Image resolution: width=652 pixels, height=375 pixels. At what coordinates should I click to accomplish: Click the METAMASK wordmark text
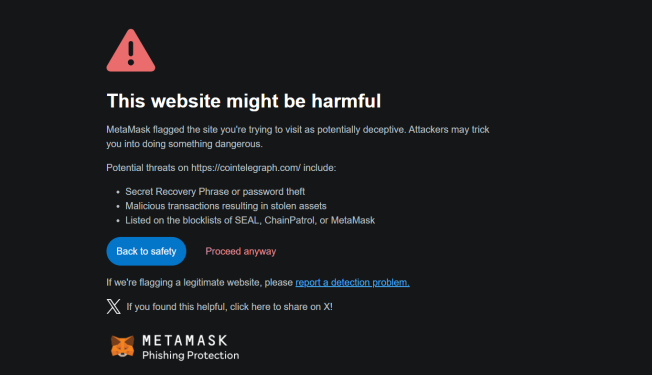coord(185,340)
